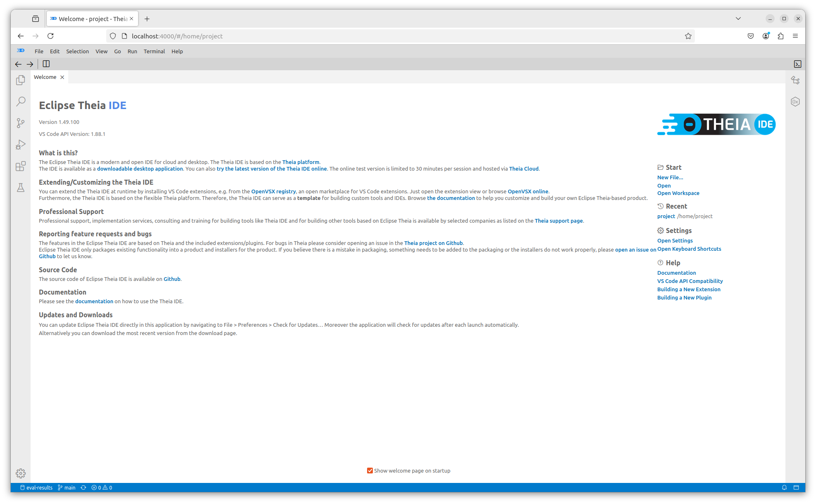Toggle the split editor layout icon

point(46,64)
